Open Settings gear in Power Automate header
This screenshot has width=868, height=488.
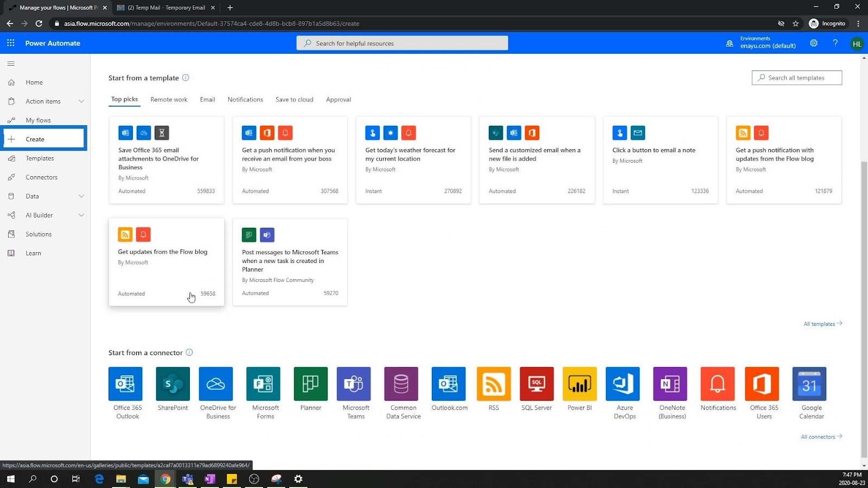coord(814,43)
